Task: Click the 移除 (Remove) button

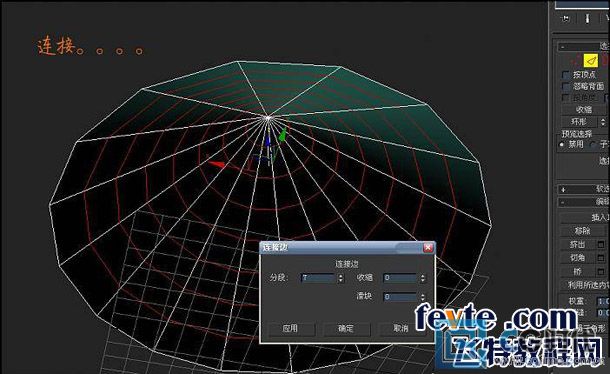Action: point(582,231)
